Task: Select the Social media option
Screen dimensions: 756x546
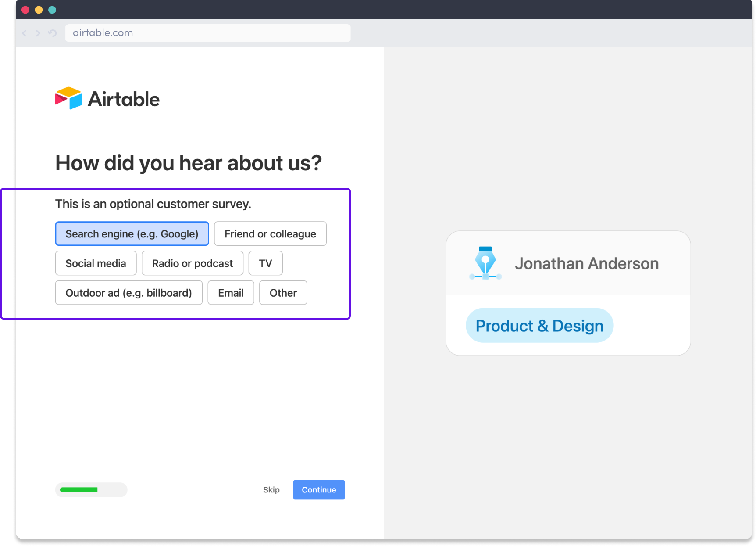Action: (x=96, y=263)
